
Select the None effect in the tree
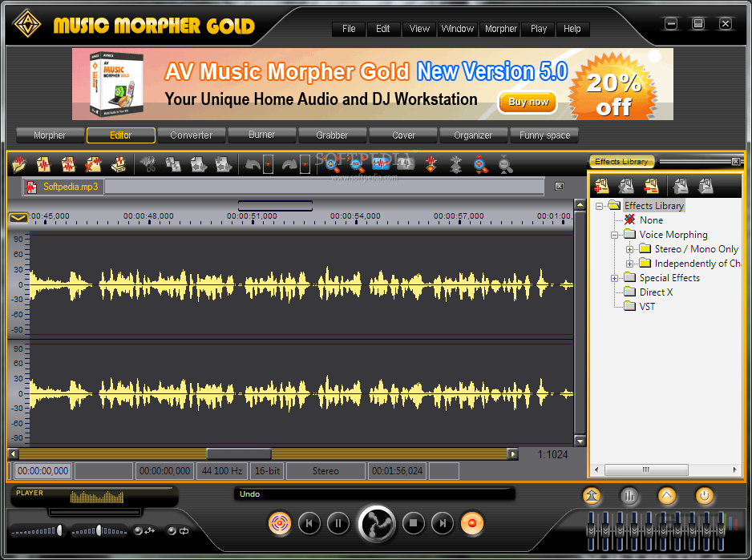tap(645, 220)
